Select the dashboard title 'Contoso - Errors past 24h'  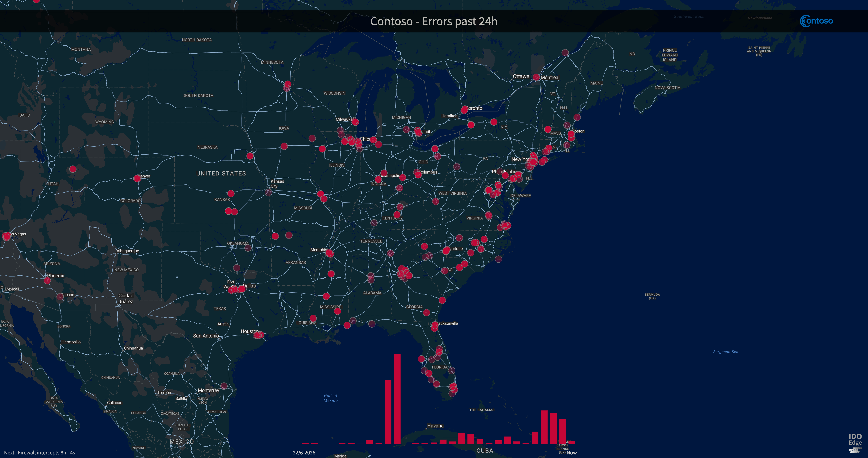[434, 21]
